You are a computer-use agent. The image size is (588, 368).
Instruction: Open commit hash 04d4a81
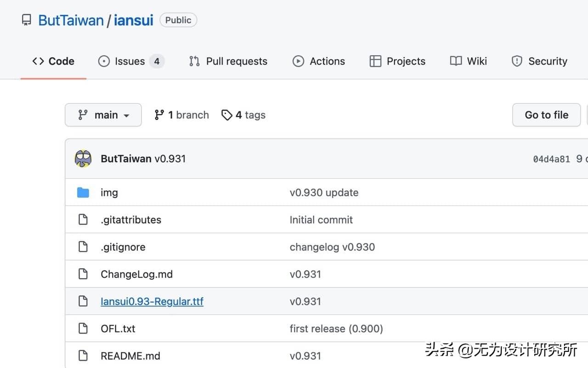coord(551,159)
